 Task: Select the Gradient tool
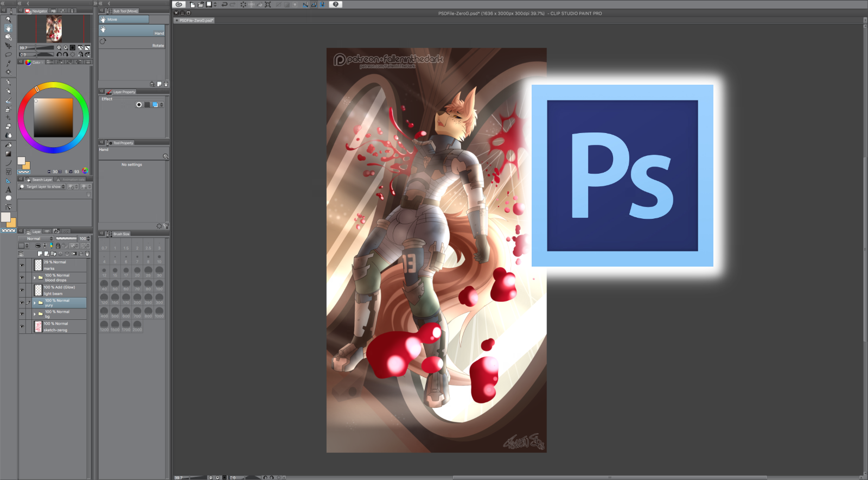click(8, 154)
